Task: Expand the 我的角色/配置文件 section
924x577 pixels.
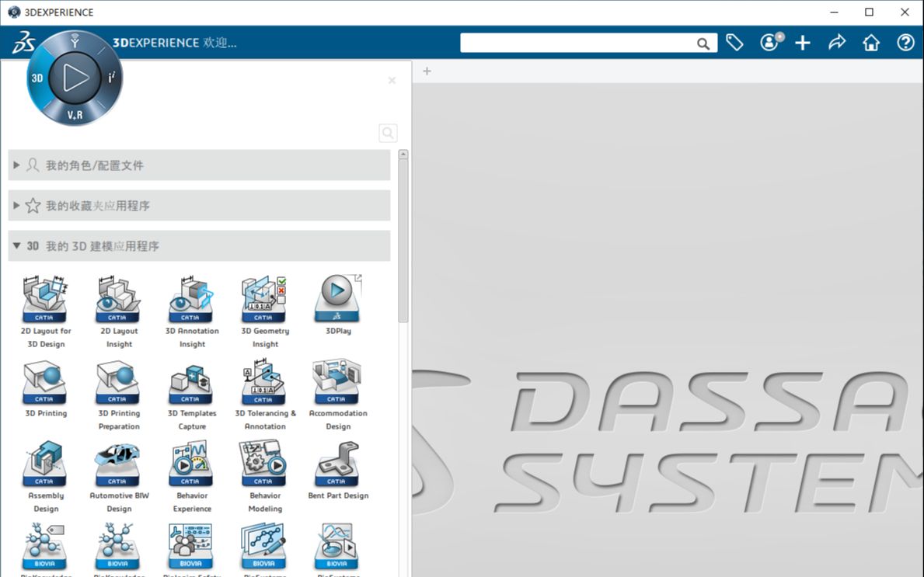Action: point(199,165)
